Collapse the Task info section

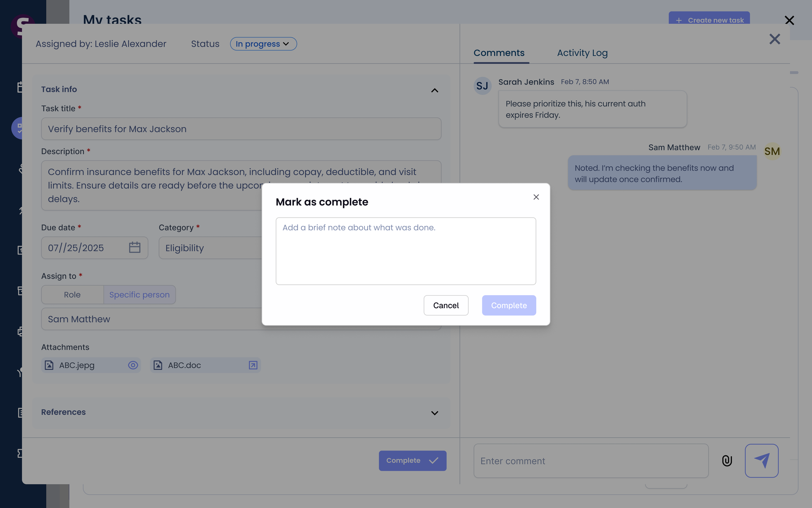(434, 90)
